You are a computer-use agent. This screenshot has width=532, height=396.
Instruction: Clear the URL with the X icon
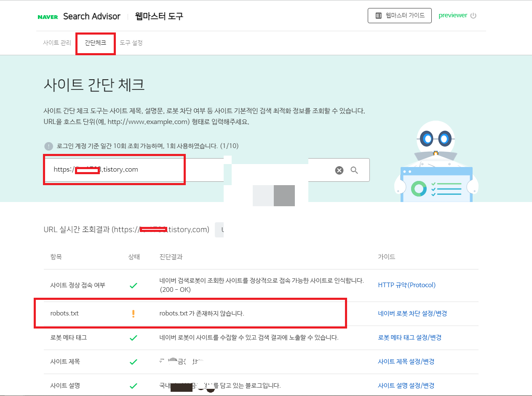pyautogui.click(x=339, y=170)
